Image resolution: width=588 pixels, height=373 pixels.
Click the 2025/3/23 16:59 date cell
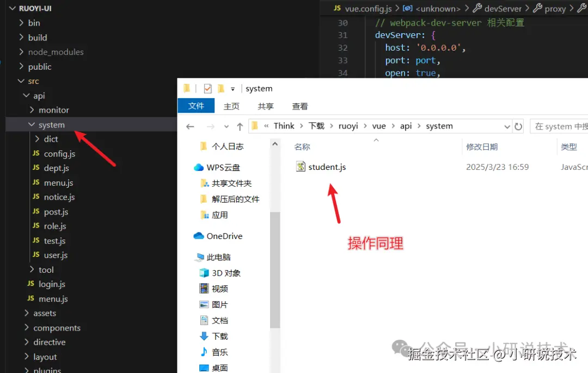[497, 167]
